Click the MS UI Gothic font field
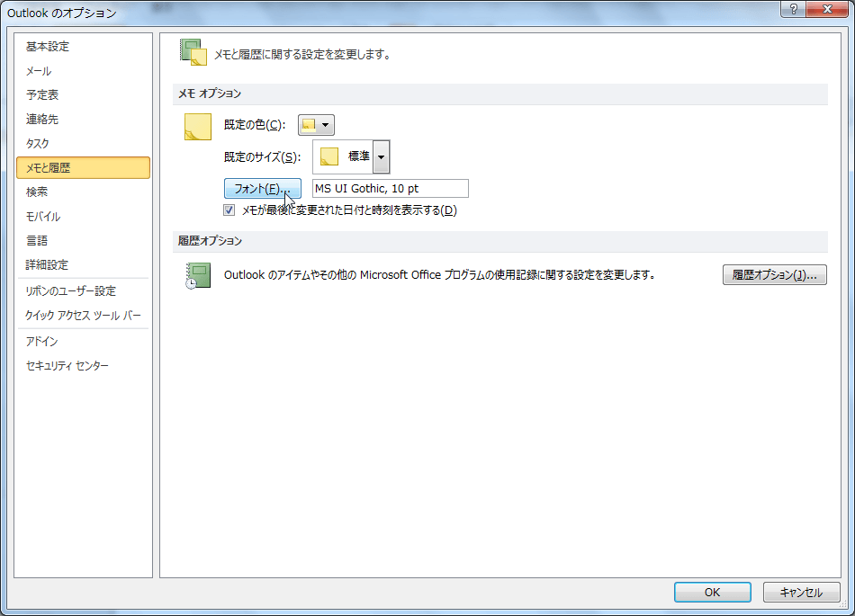Viewport: 855px width, 616px height. pyautogui.click(x=390, y=189)
